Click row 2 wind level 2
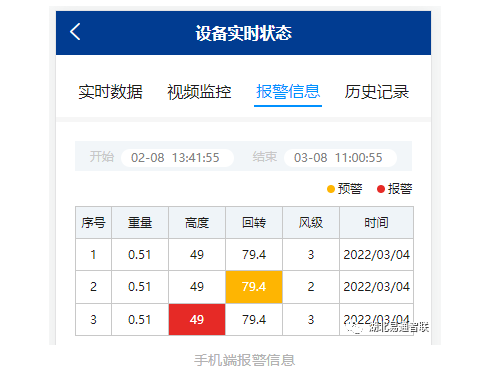The image size is (483, 385). (311, 287)
